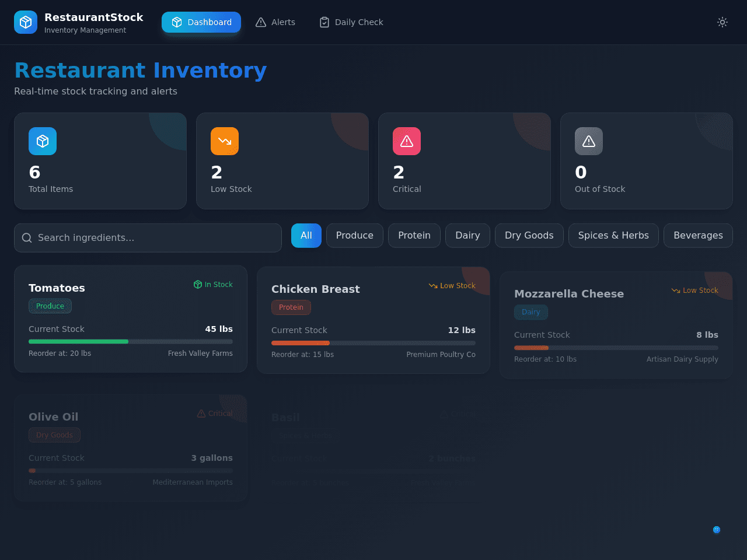
Task: Click the Tomatoes stock progress bar
Action: click(x=131, y=342)
